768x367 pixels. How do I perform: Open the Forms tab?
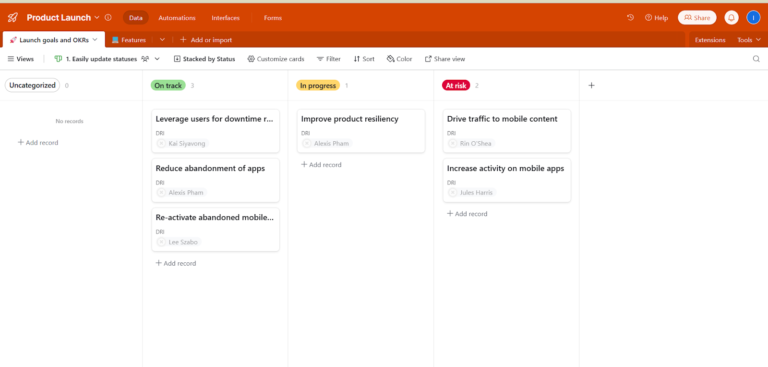tap(273, 18)
